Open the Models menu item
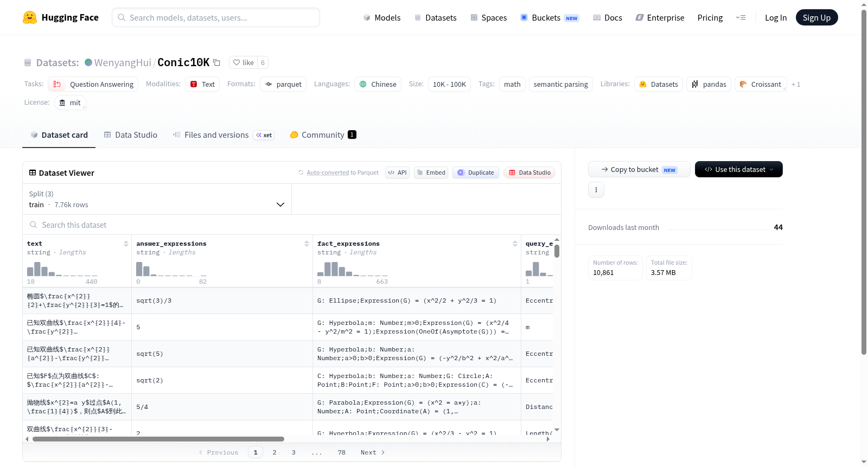The image size is (868, 467). pyautogui.click(x=381, y=17)
